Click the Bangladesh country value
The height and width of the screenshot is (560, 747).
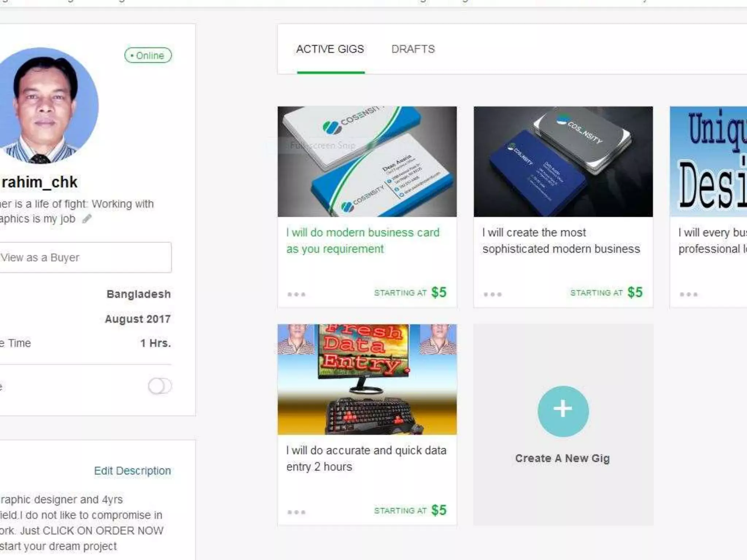[x=139, y=294]
